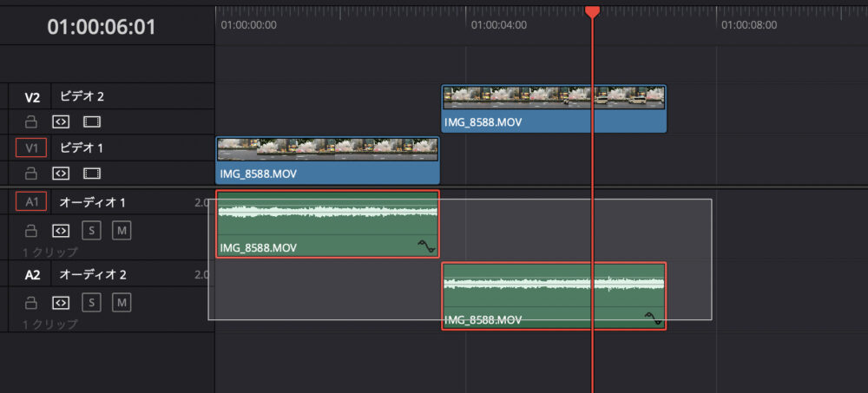Solo the Audio 1 track

(91, 230)
